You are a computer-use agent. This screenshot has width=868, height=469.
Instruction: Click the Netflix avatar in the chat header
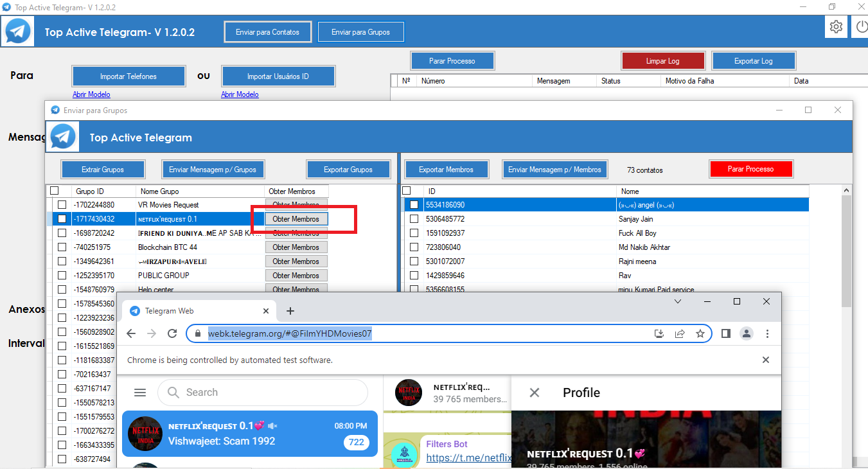[408, 393]
